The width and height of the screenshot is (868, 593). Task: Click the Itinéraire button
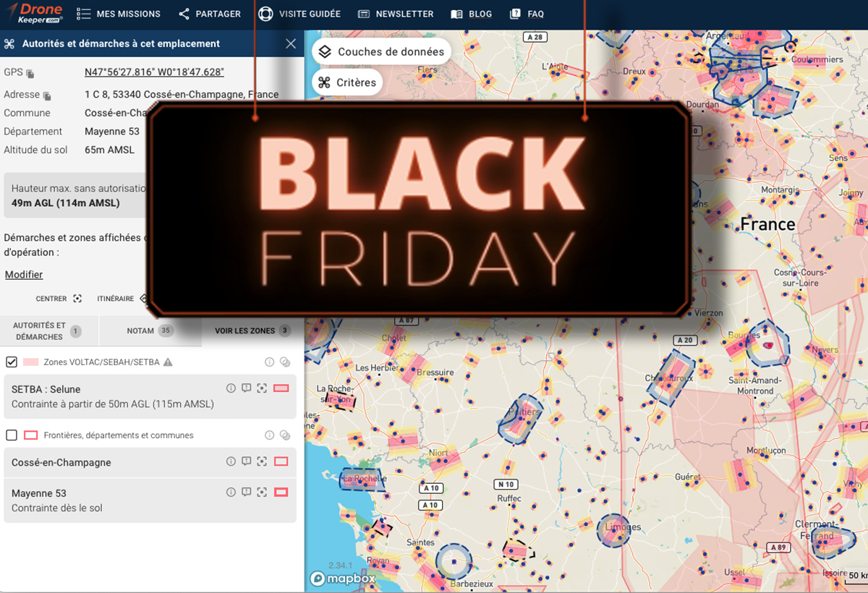(122, 299)
